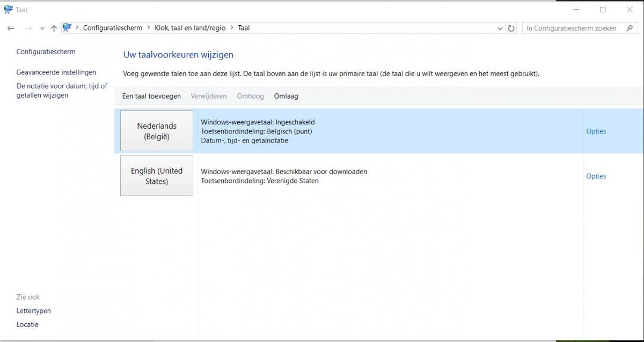Click the Uw taalvoorkeuren wijzigen heading
644x342 pixels.
[178, 55]
